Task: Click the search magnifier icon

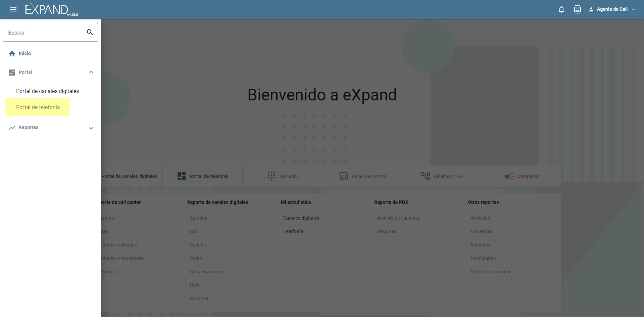Action: pos(90,32)
